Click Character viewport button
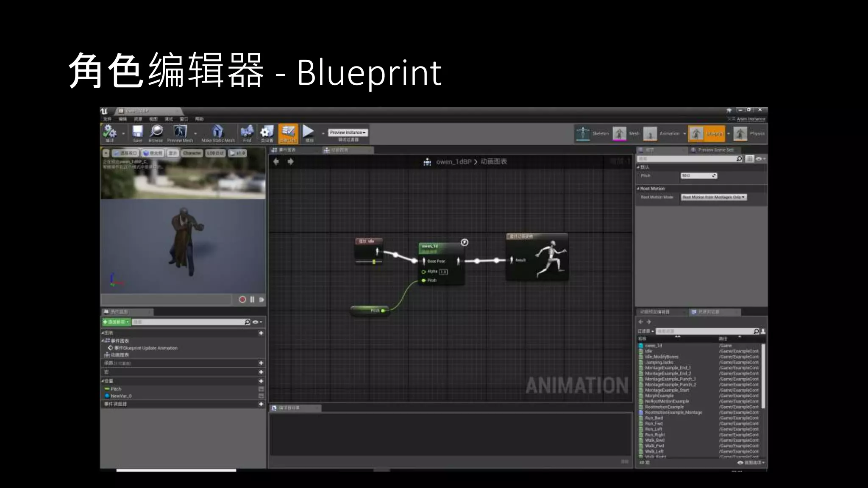The width and height of the screenshot is (868, 488). pyautogui.click(x=192, y=153)
